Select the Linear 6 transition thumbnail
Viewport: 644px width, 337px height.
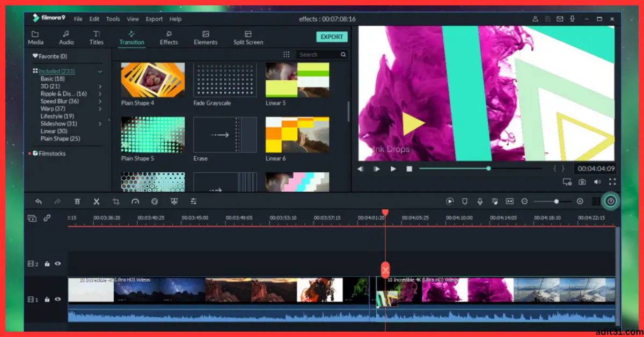[x=297, y=135]
